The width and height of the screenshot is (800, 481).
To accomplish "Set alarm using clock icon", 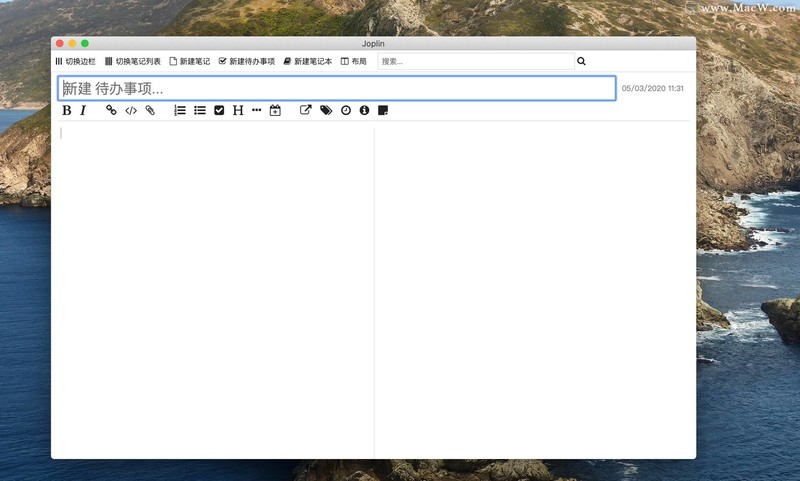I will point(346,110).
